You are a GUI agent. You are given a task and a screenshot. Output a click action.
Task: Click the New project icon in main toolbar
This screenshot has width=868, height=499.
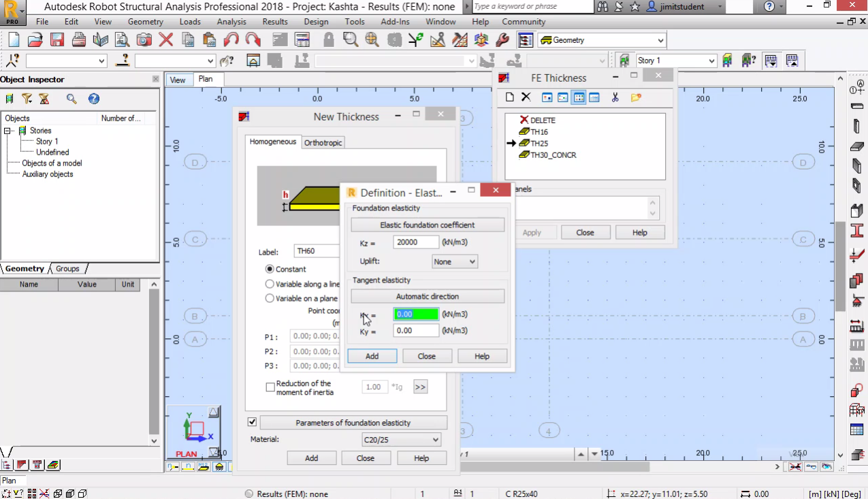click(x=14, y=40)
